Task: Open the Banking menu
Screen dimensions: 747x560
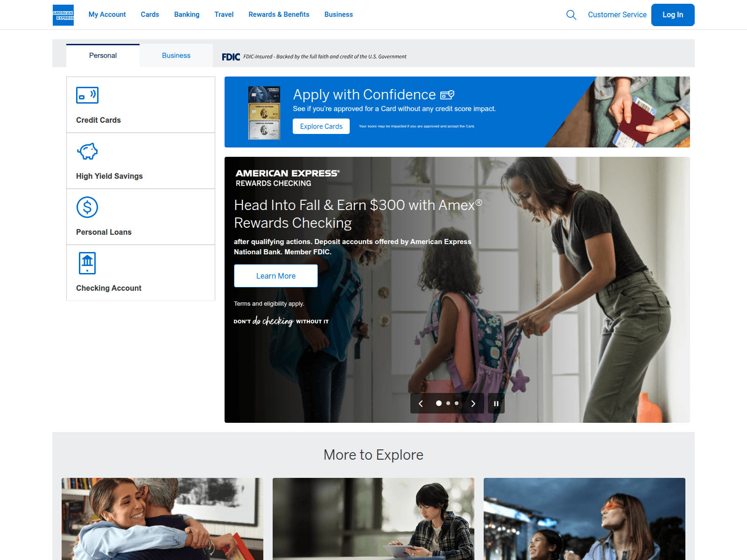Action: click(x=187, y=14)
